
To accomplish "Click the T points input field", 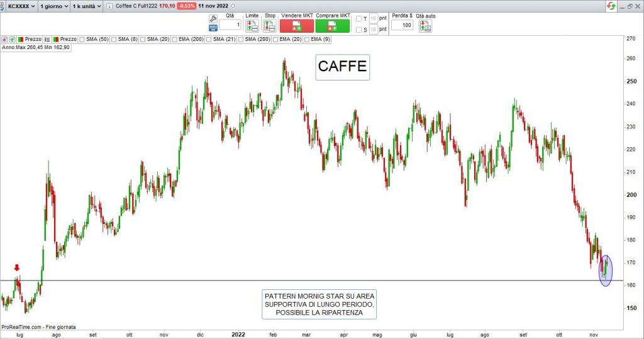I will (373, 18).
